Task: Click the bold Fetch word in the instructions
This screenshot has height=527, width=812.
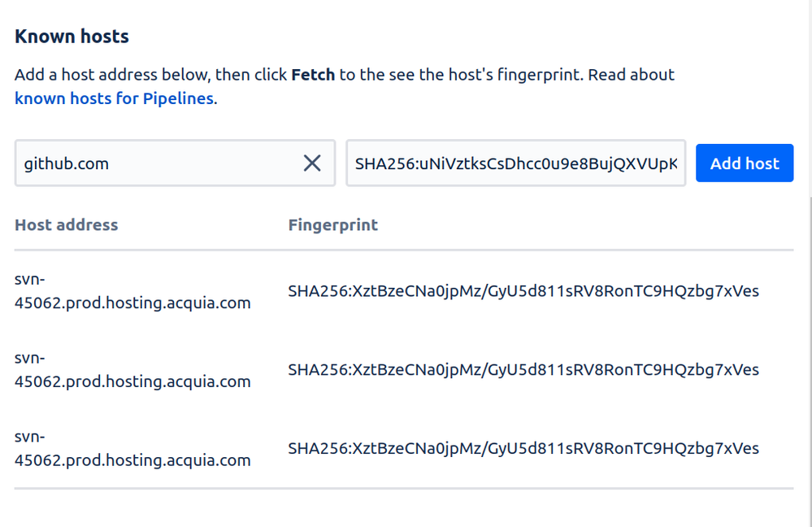Action: click(313, 75)
